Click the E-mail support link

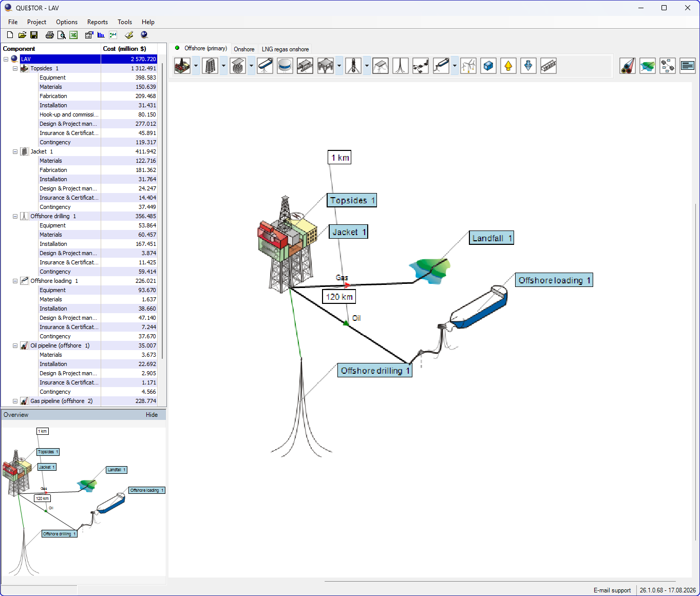(x=612, y=590)
